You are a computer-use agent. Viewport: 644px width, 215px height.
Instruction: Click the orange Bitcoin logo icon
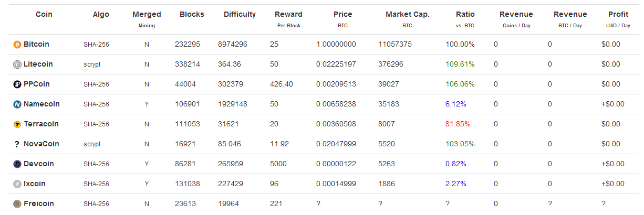pos(17,45)
